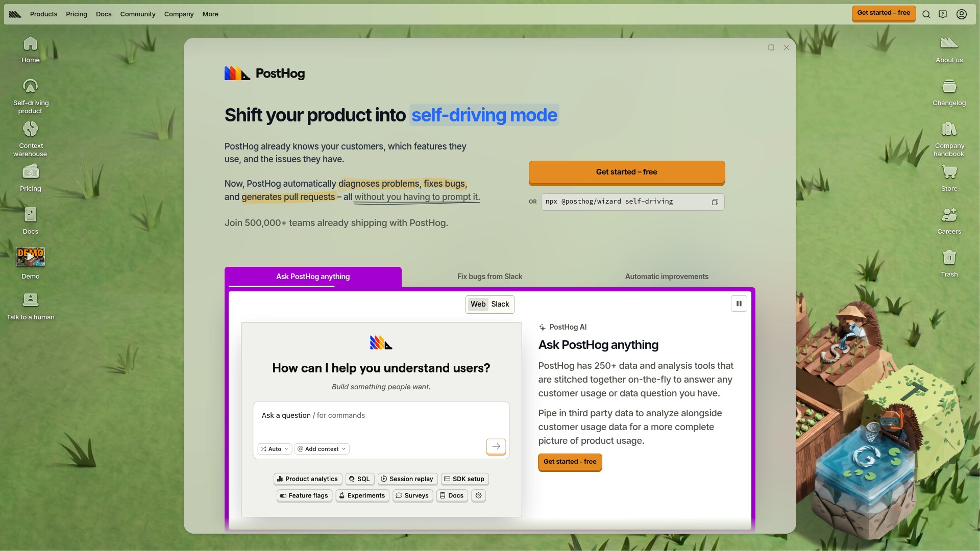Image resolution: width=980 pixels, height=551 pixels.
Task: Click the large Get started – free button
Action: click(x=627, y=172)
